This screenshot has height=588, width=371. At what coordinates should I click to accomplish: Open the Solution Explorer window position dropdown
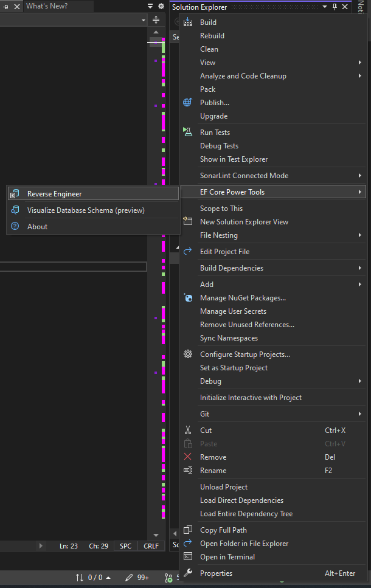coord(324,7)
